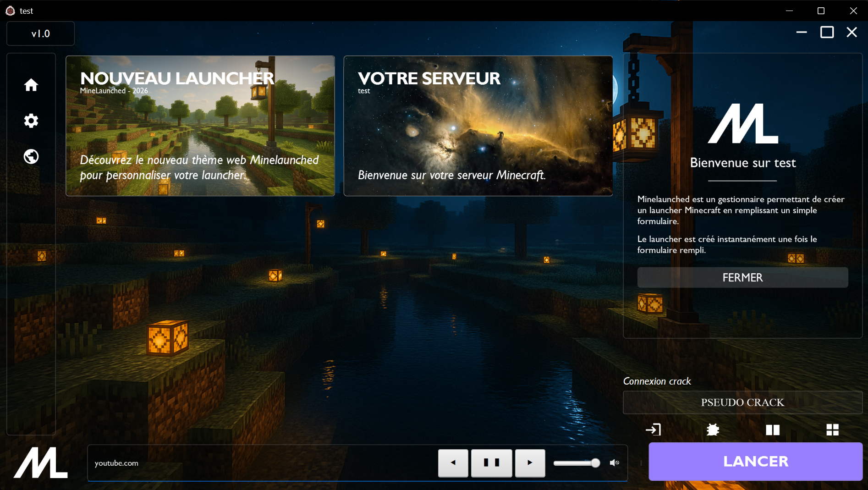Close the launcher with the inner X icon
This screenshot has width=868, height=490.
pyautogui.click(x=852, y=32)
